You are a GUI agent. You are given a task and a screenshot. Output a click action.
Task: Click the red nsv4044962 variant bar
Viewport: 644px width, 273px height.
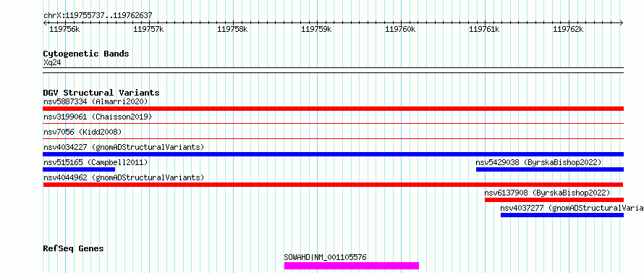[x=333, y=185]
